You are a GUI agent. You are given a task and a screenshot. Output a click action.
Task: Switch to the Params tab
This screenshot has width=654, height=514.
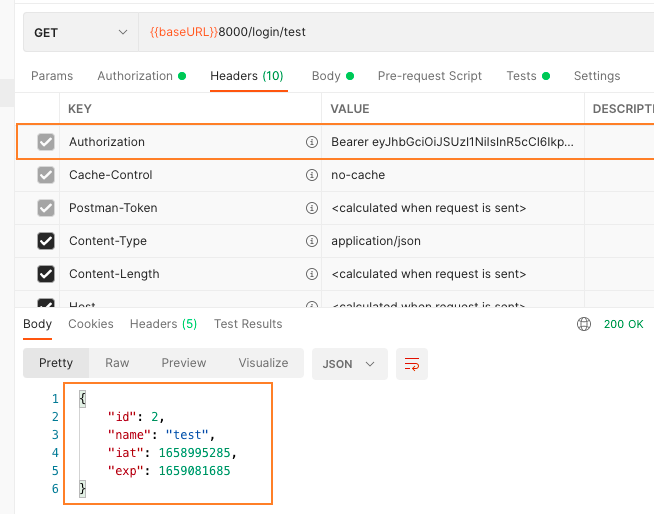52,76
